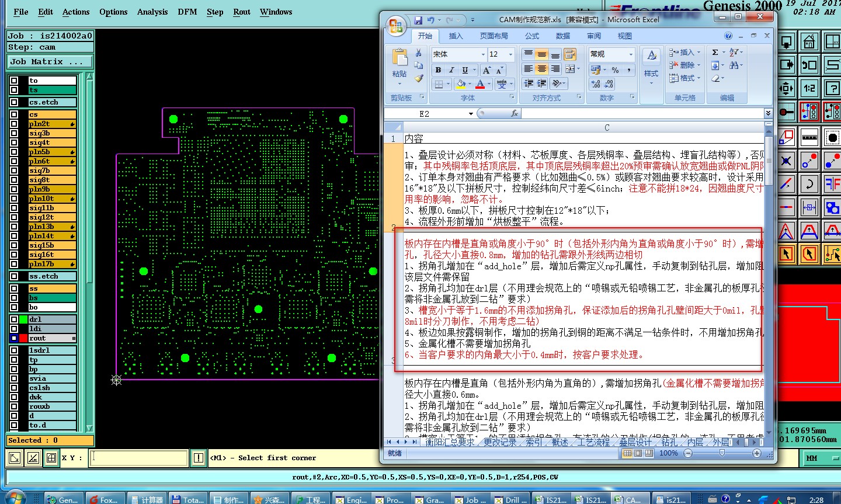Click the Genesis 1:2 zoom icon

(x=809, y=89)
